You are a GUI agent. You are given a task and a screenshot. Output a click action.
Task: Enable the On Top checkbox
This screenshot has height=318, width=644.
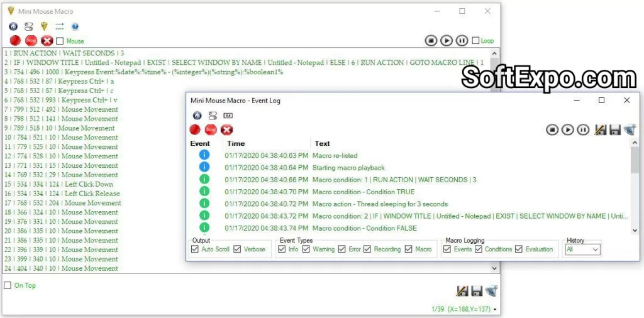8,285
